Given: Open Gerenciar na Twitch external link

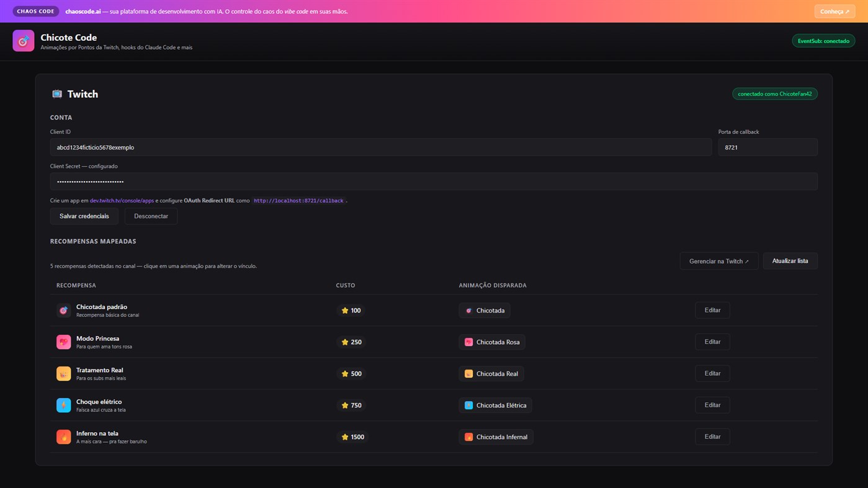Looking at the screenshot, I should pyautogui.click(x=718, y=261).
